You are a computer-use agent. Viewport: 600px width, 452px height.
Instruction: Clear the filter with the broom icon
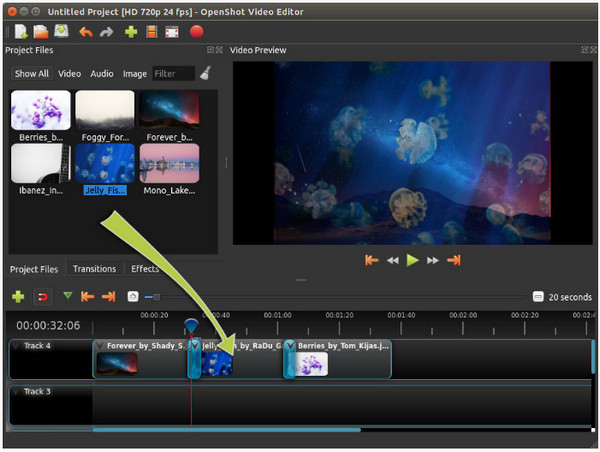coord(205,73)
